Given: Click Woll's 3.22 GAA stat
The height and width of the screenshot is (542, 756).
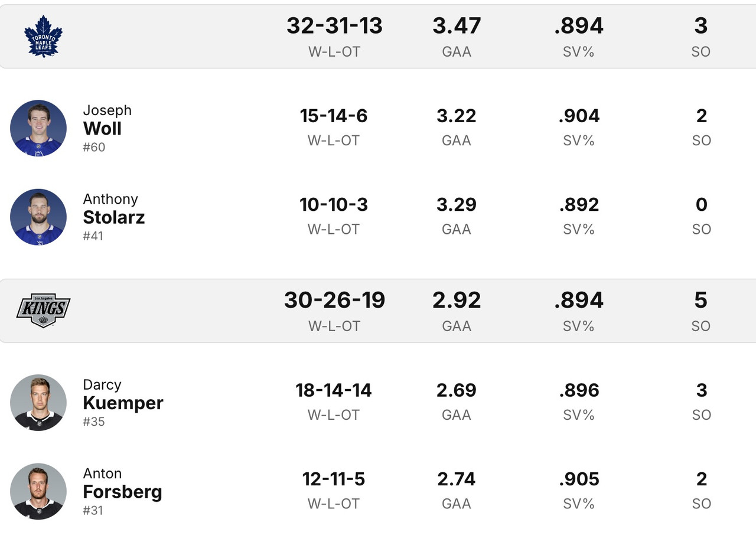Looking at the screenshot, I should click(x=456, y=116).
